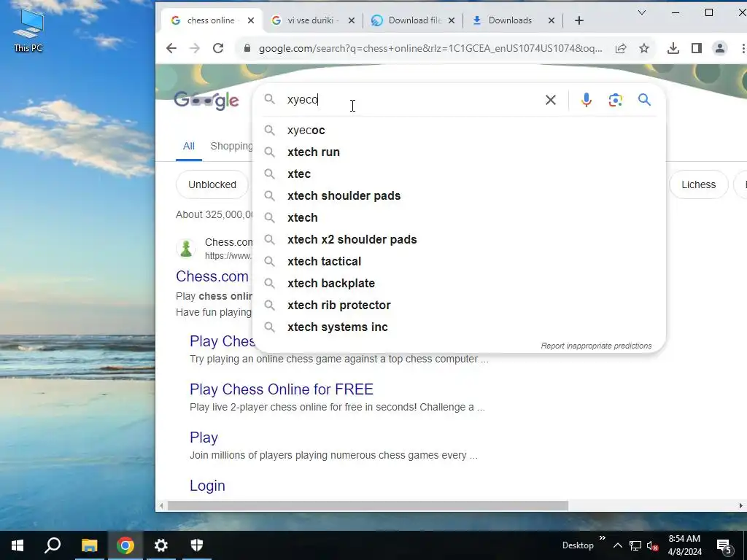
Task: Open Windows taskbar search
Action: [x=53, y=545]
